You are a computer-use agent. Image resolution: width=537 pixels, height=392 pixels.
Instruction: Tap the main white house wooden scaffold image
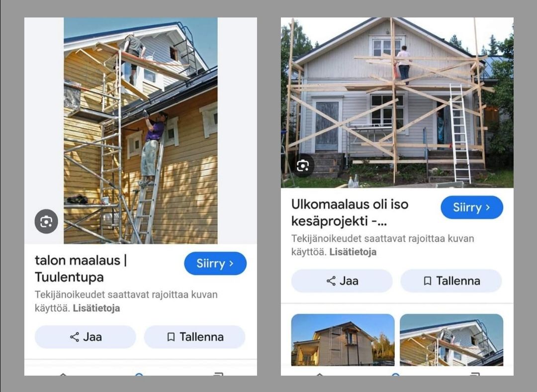pyautogui.click(x=397, y=102)
